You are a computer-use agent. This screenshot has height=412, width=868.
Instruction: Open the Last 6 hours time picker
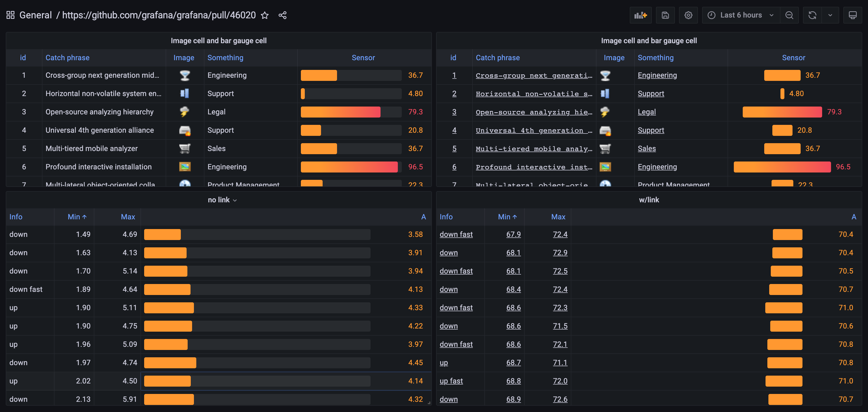tap(740, 15)
